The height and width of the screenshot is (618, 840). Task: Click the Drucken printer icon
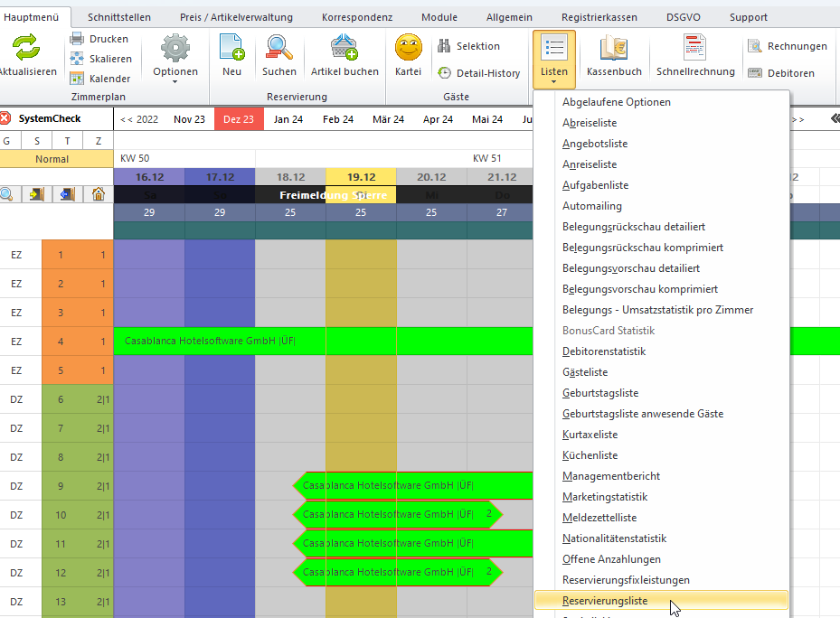coord(77,39)
